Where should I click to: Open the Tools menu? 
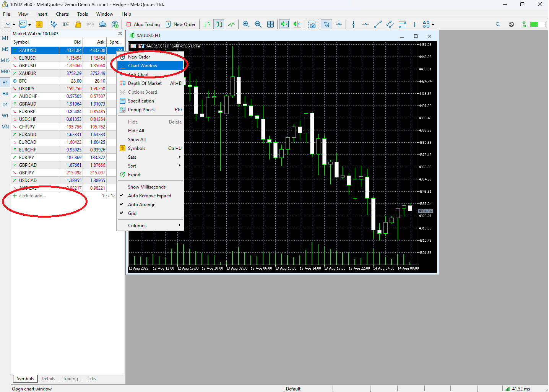pos(83,14)
